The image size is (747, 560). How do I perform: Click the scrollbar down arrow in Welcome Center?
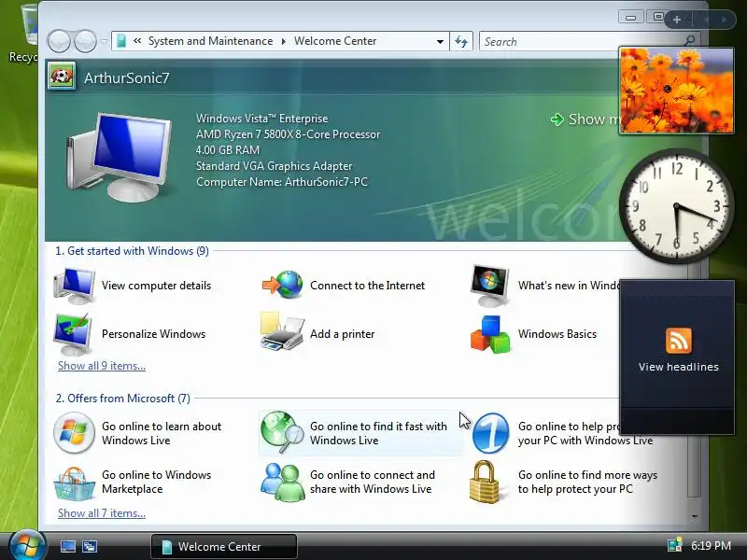click(x=694, y=516)
